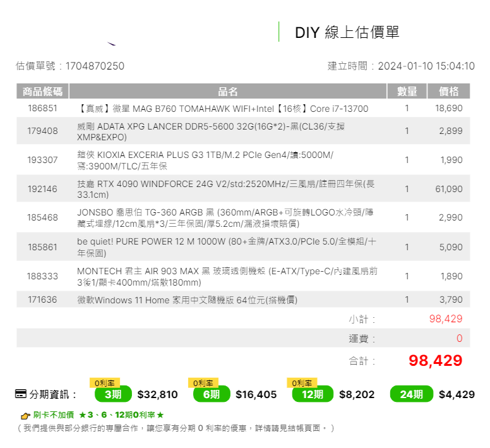Click price 2,990
Screen dimensions: 490x448
click(x=451, y=217)
